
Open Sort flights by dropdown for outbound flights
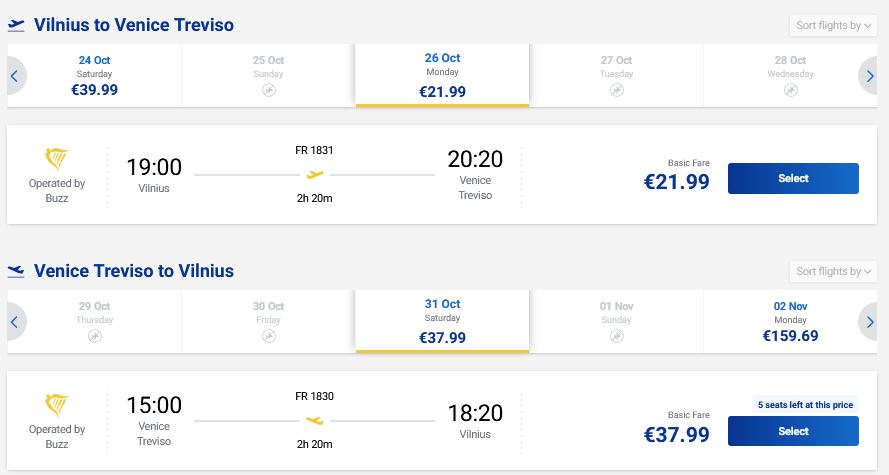click(x=833, y=26)
